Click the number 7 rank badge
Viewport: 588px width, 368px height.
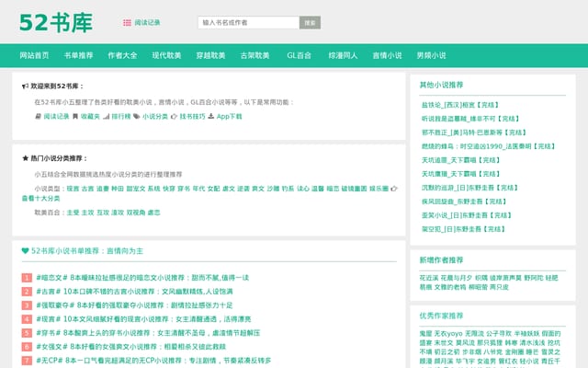[27, 361]
